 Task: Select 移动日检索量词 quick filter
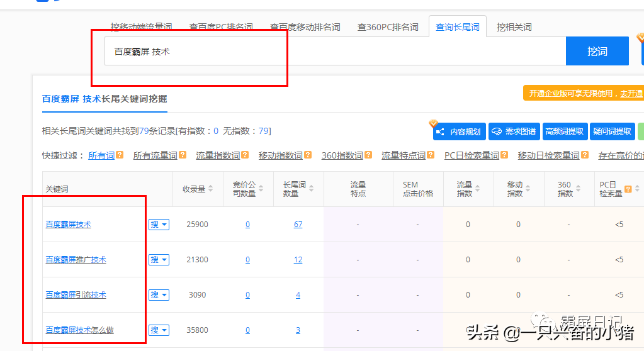[548, 155]
